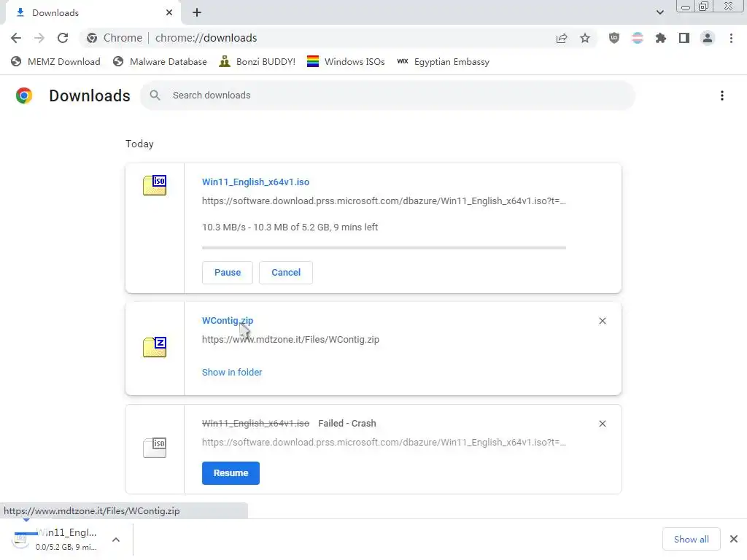Click the failed download's microsoft.com URL
This screenshot has height=560, width=747.
(x=384, y=443)
